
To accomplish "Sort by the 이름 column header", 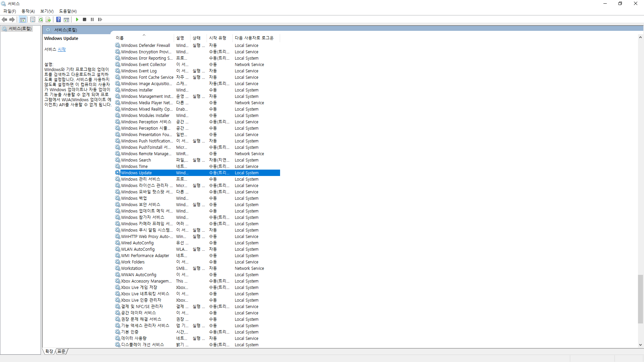I will pos(120,38).
